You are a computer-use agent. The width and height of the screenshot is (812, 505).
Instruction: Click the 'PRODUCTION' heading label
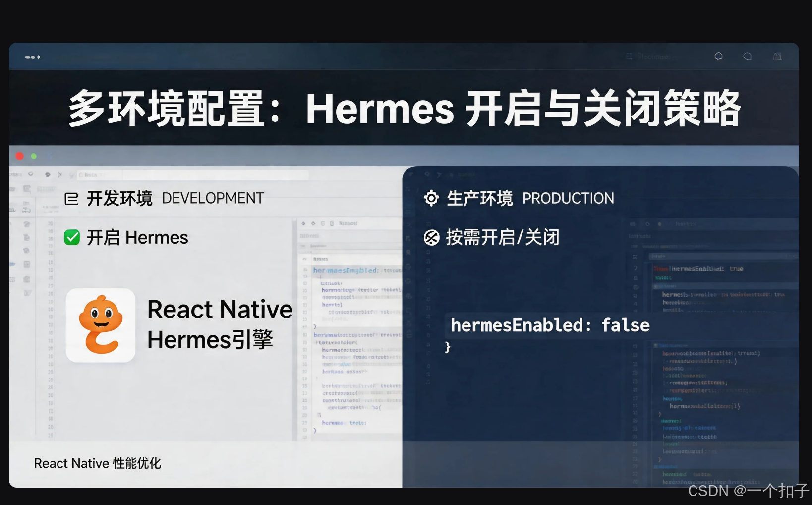point(568,198)
